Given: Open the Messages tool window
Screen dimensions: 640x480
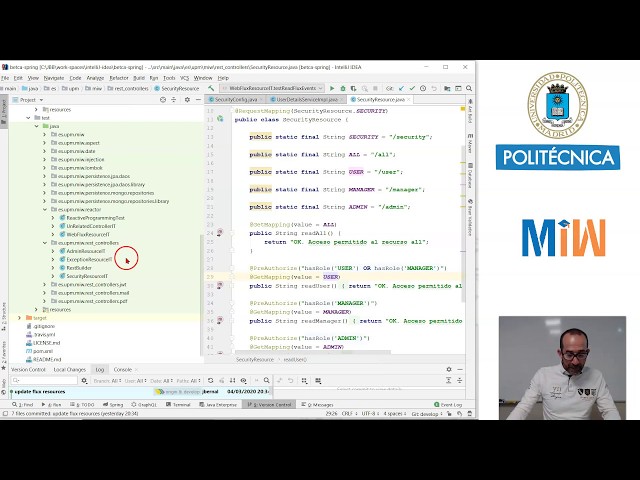Looking at the screenshot, I should click(x=317, y=404).
